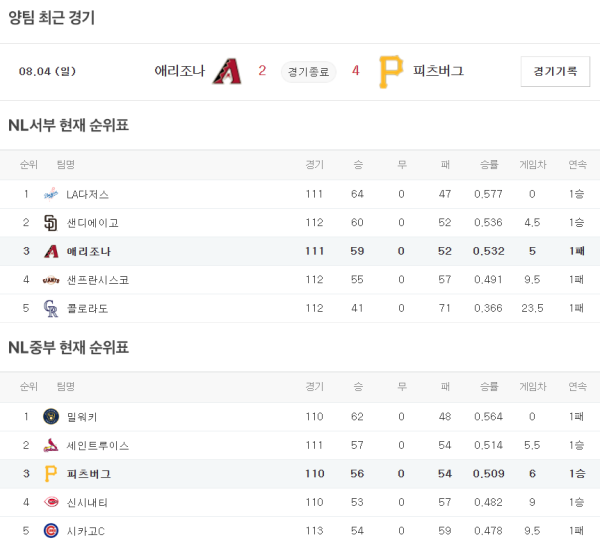
Task: Open the 밀워키 team link
Action: point(81,416)
